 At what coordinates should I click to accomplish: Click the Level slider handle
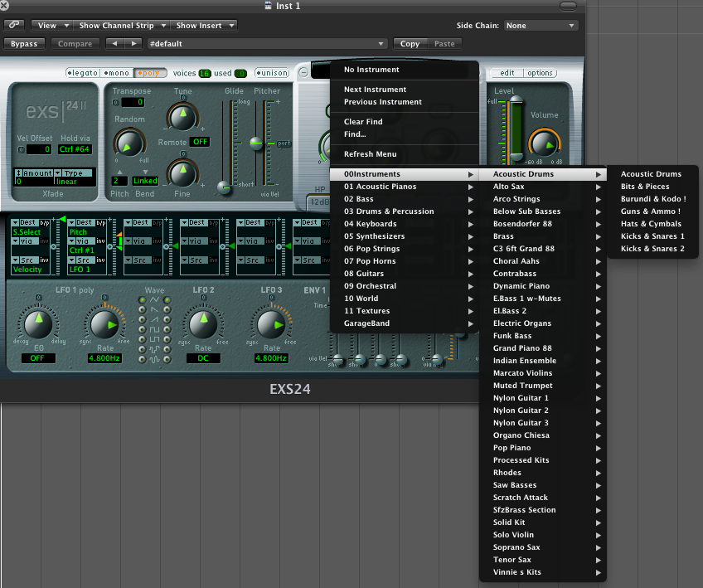(x=516, y=100)
